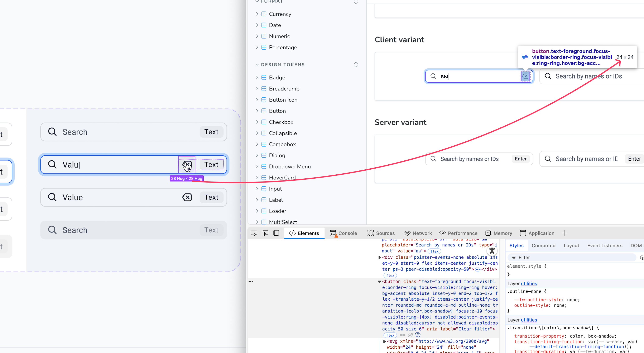
Task: Click the three-dot gutter icon beside the button node
Action: point(251,281)
